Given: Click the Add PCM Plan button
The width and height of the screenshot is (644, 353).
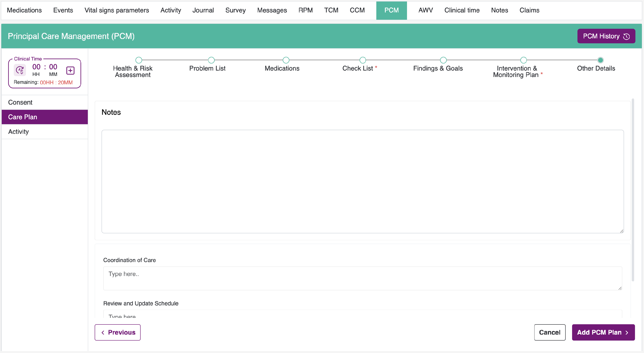Looking at the screenshot, I should pos(603,332).
